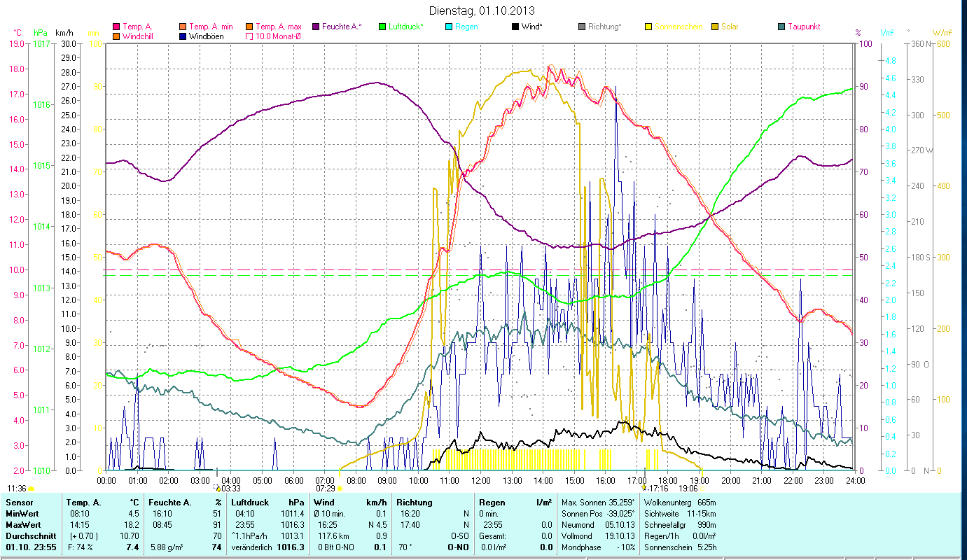The width and height of the screenshot is (967, 560).
Task: Click the Sichtweite 11-15km entry
Action: 679,514
